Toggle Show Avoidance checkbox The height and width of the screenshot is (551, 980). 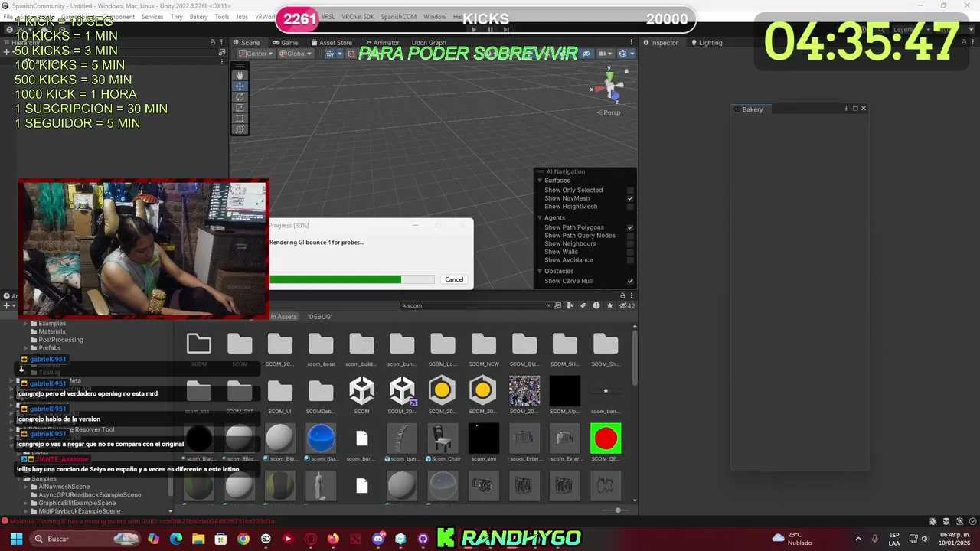pyautogui.click(x=630, y=260)
